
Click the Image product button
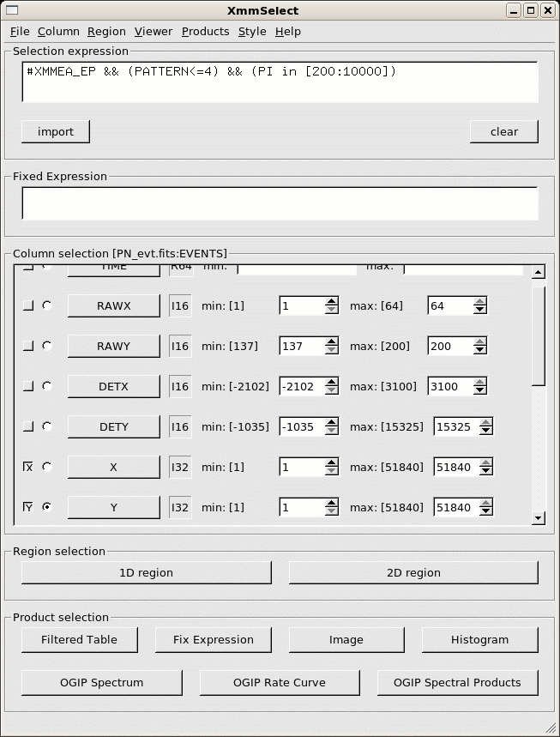click(346, 640)
